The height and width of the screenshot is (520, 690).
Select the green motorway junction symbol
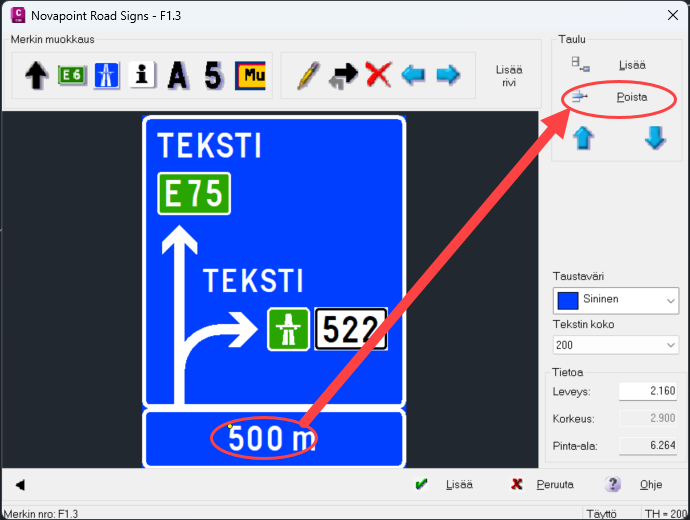pyautogui.click(x=288, y=330)
